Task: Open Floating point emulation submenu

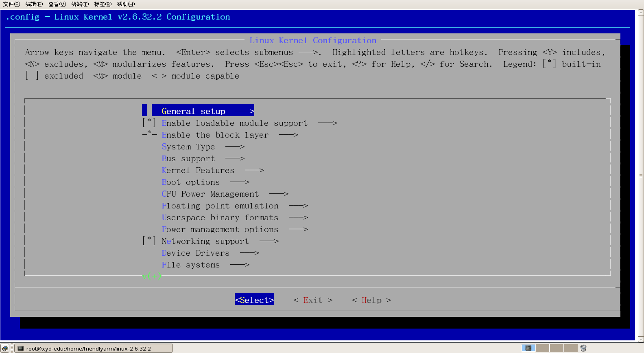Action: point(235,206)
